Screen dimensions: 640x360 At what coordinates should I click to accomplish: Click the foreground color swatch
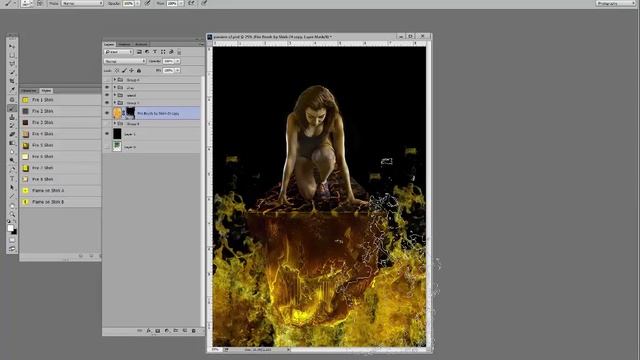click(x=11, y=228)
